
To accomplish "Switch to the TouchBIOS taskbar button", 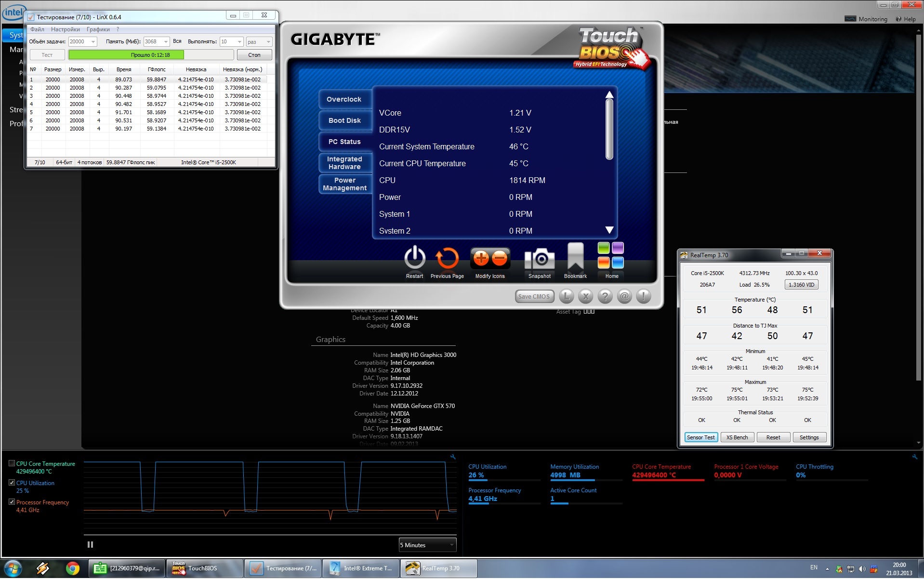I will [205, 568].
